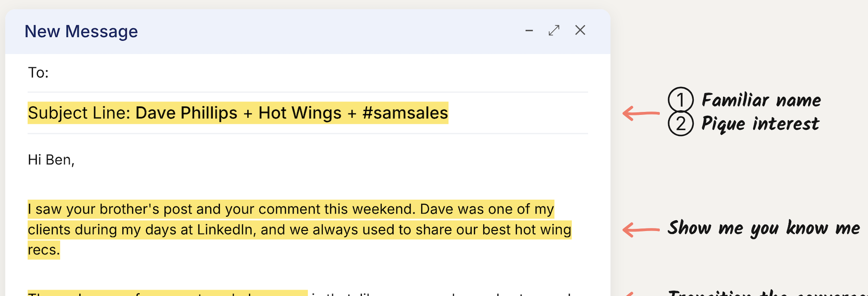868x296 pixels.
Task: Minimize the New Message window
Action: click(x=529, y=31)
